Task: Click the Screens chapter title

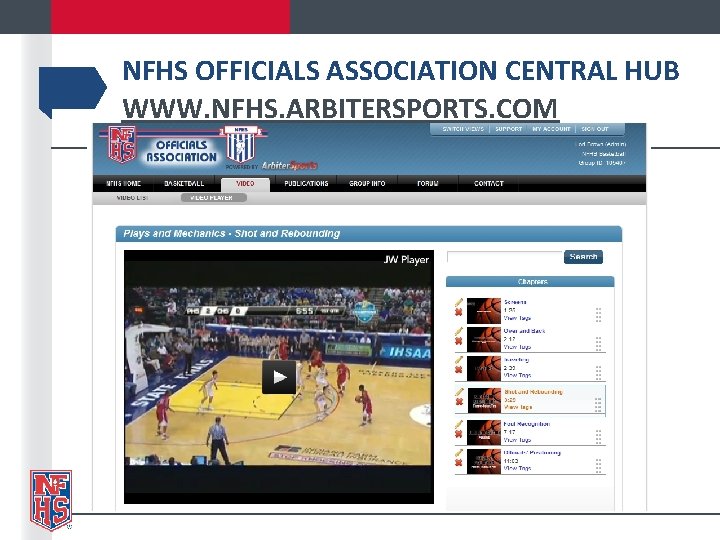Action: tap(515, 302)
